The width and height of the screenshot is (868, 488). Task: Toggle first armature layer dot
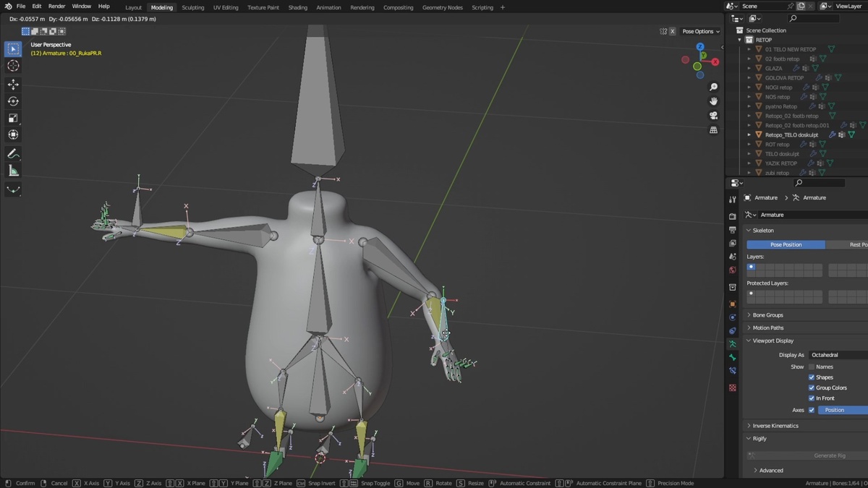coord(751,267)
